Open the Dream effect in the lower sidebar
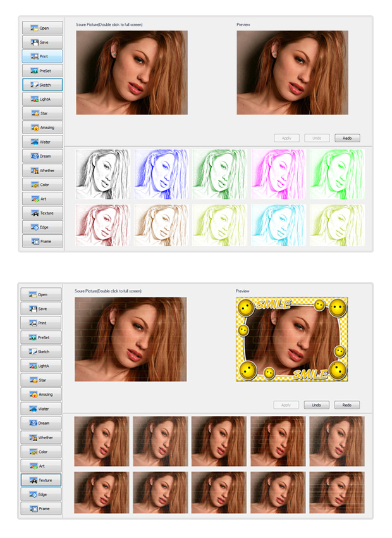This screenshot has width=392, height=538. click(41, 423)
